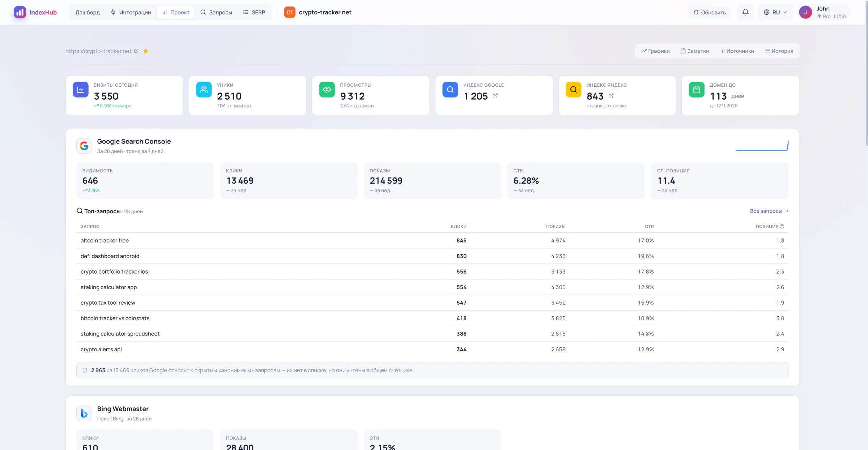Click the position column help icon
The width and height of the screenshot is (868, 450).
point(782,226)
